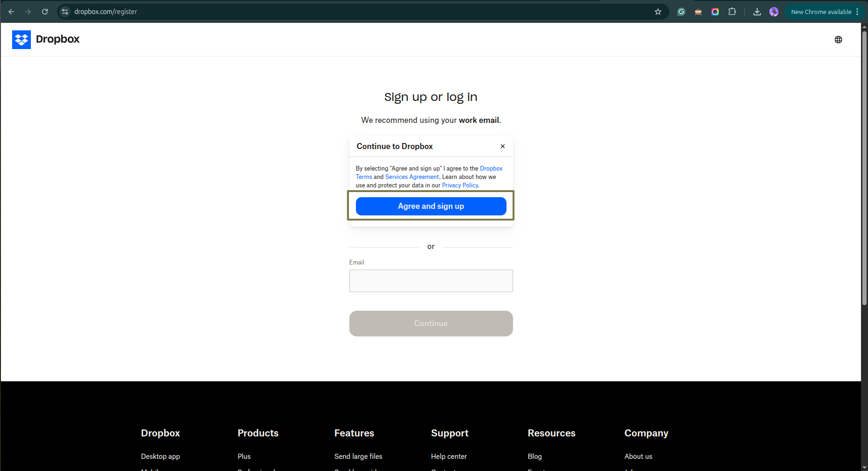The height and width of the screenshot is (471, 868).
Task: Click the browser back arrow
Action: pos(11,12)
